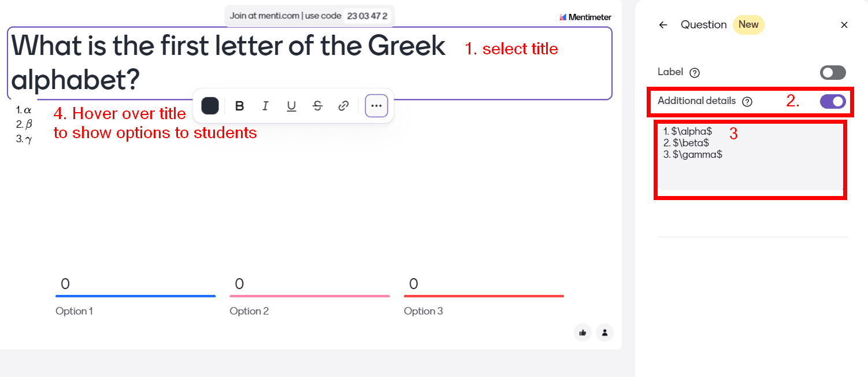Open the more formatting options menu
The image size is (868, 377).
click(x=376, y=105)
